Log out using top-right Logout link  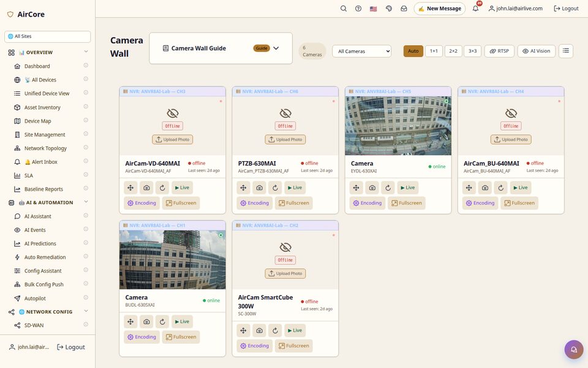tap(566, 8)
